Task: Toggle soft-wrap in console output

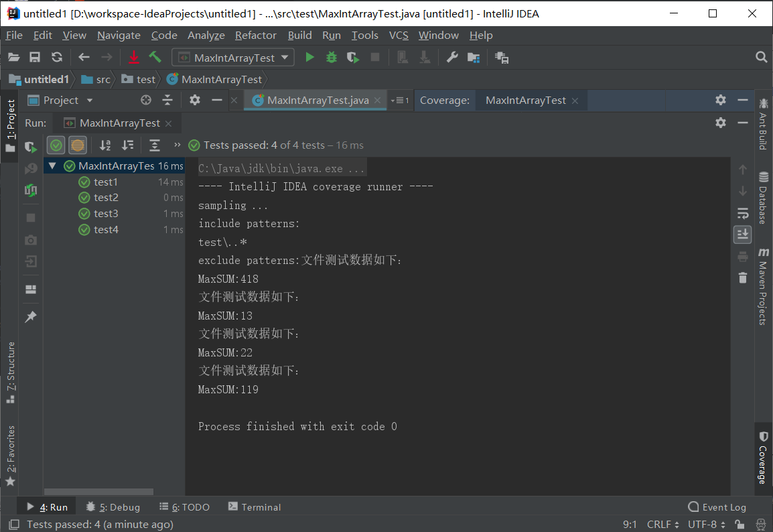Action: [743, 213]
